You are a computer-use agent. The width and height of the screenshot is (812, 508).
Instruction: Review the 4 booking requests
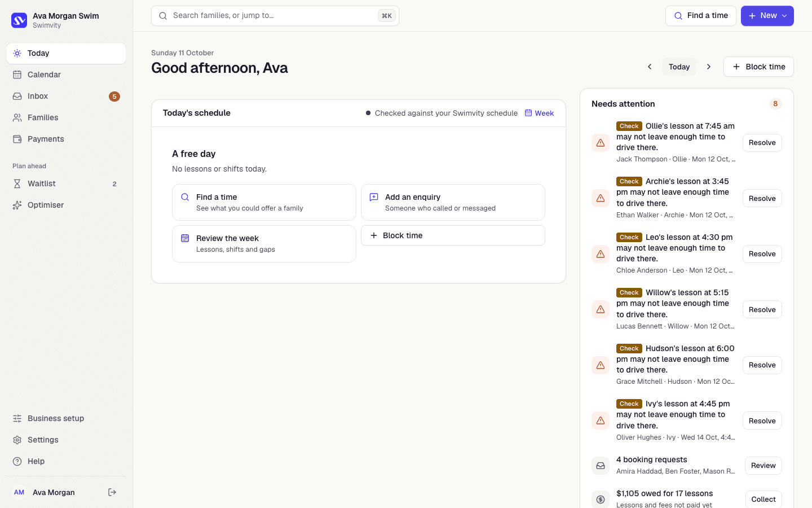[x=764, y=466]
